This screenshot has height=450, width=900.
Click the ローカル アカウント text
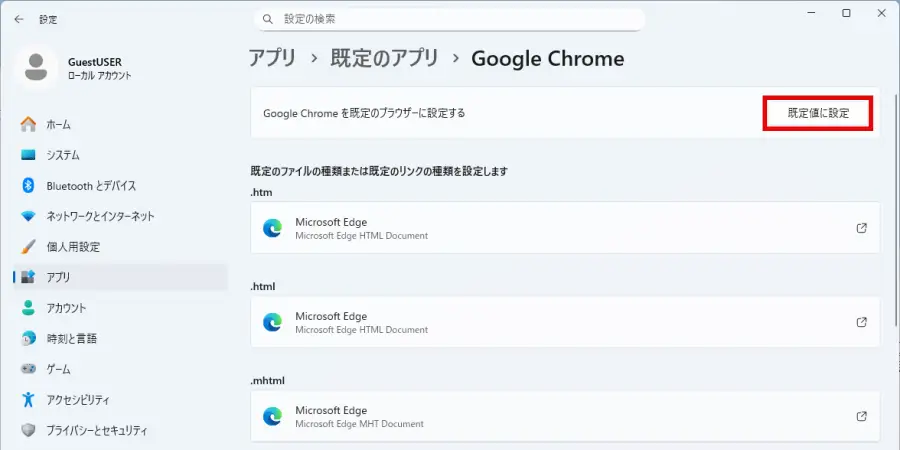coord(99,76)
